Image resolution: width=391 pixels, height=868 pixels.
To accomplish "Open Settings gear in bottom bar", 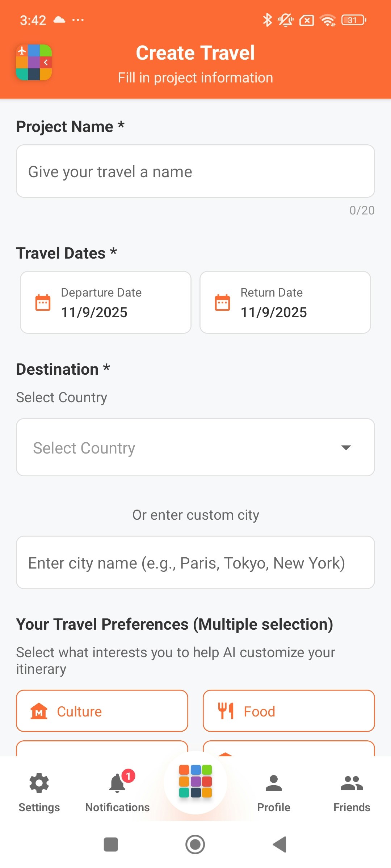I will 39,783.
